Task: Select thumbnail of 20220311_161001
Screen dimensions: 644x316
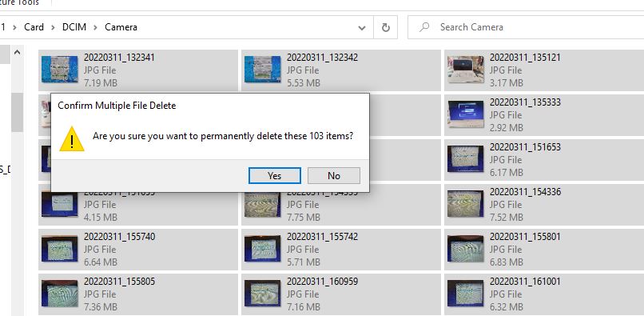Action: 465,294
